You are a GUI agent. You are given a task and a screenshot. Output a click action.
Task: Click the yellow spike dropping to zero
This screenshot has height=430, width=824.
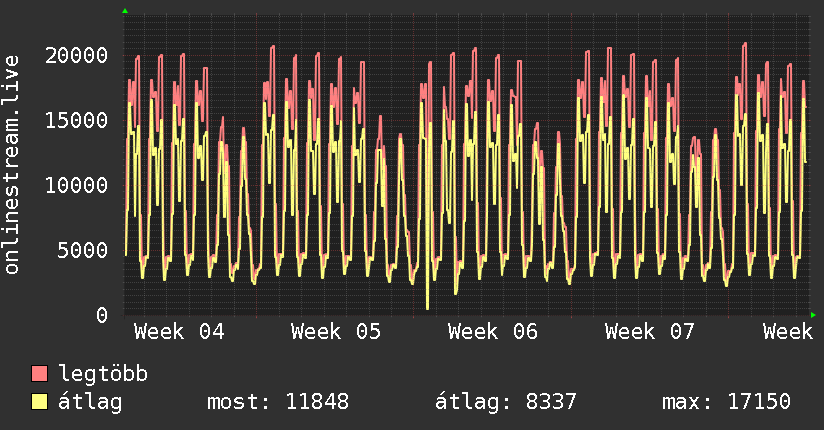pyautogui.click(x=427, y=304)
